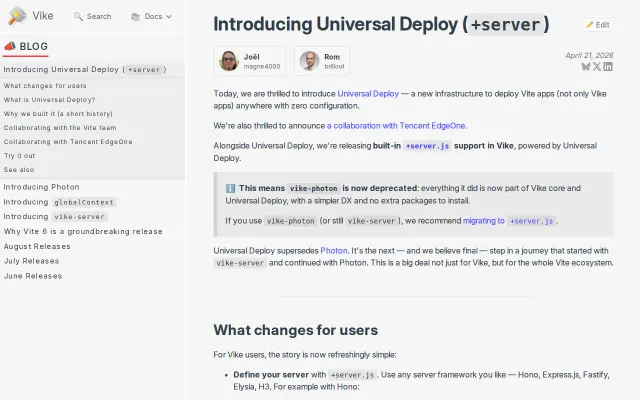Jump to 'What changes for users' in the sidebar
This screenshot has height=400, width=640.
coord(45,86)
